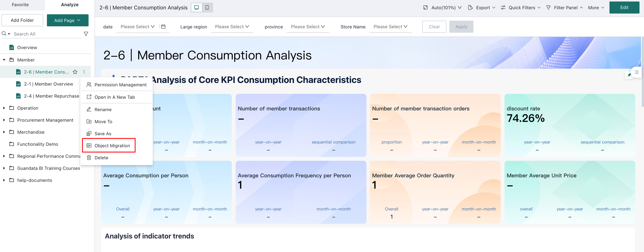644x252 pixels.
Task: Click the search magnifier icon
Action: coord(4,33)
